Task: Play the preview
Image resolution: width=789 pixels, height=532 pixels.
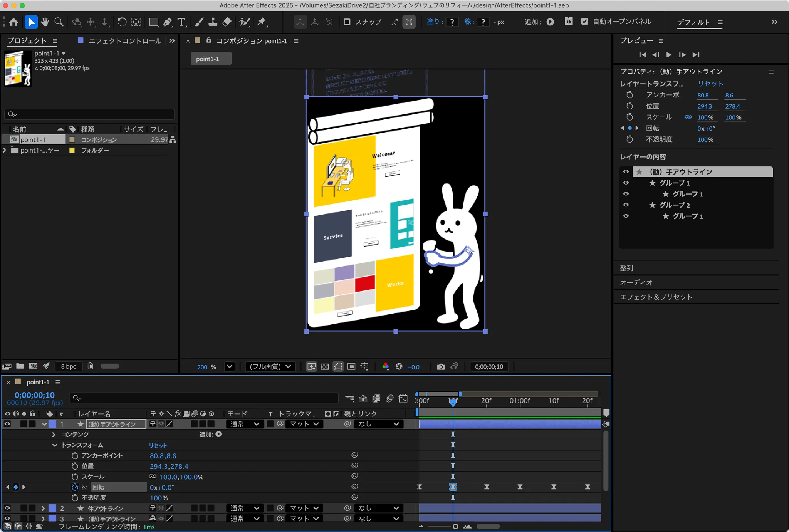Action: point(669,55)
